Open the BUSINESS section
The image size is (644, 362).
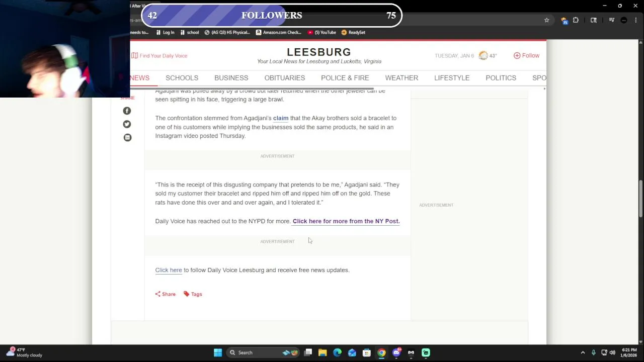pos(231,78)
